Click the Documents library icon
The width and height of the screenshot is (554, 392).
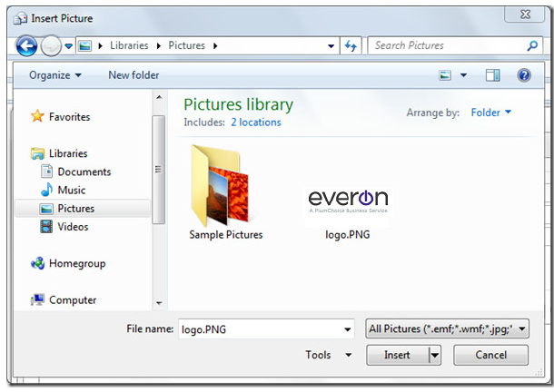click(46, 171)
